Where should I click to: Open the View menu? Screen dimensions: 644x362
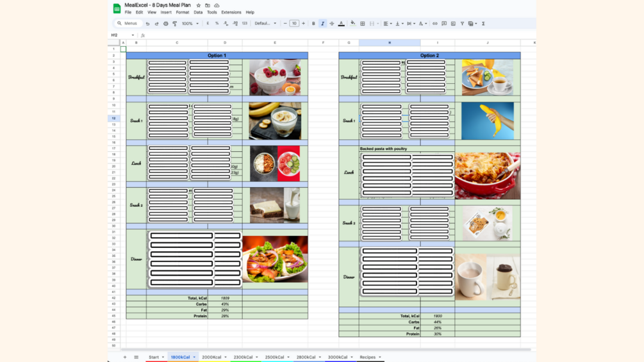point(152,12)
